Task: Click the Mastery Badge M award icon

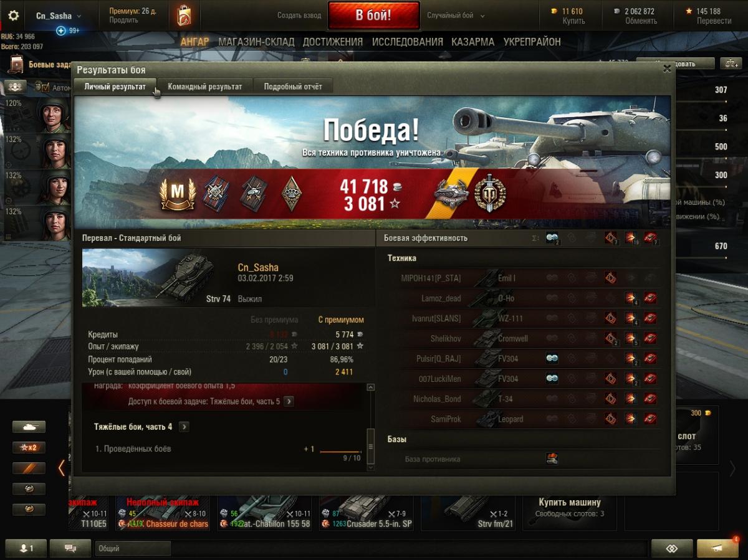Action: [178, 194]
